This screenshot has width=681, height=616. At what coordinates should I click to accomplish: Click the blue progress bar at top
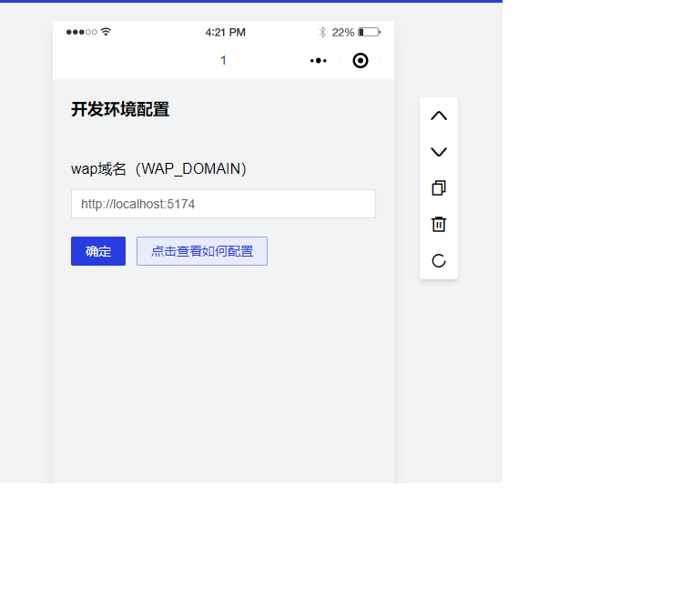tap(251, 1)
